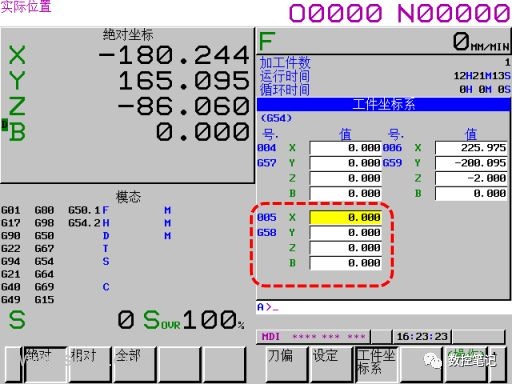Click the G57 Z offset value field
The width and height of the screenshot is (513, 384).
point(345,178)
